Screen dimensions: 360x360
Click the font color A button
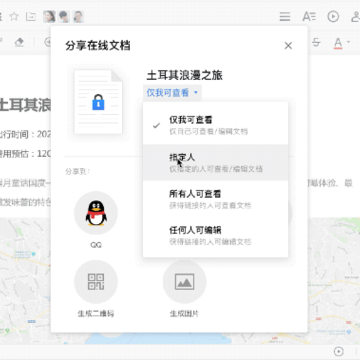338,43
